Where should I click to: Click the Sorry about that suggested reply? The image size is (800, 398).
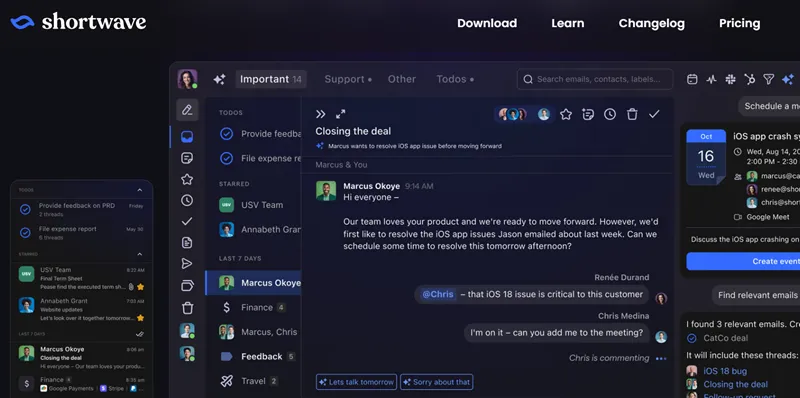coord(437,382)
